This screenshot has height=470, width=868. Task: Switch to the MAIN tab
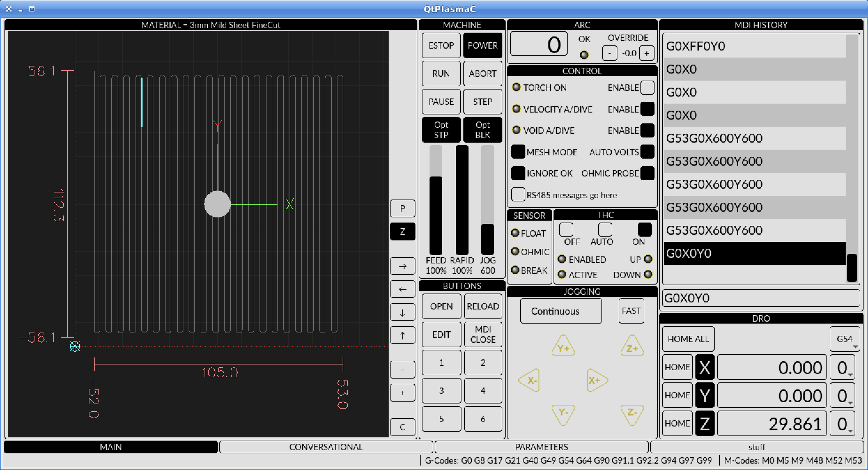pyautogui.click(x=111, y=447)
